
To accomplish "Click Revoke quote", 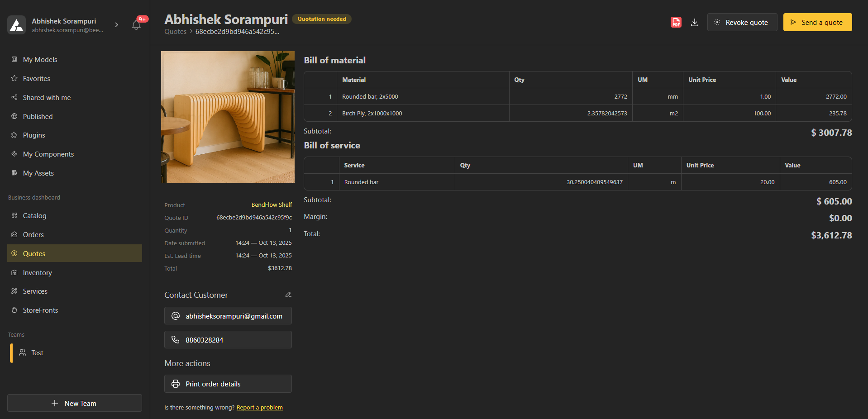I will coord(742,22).
